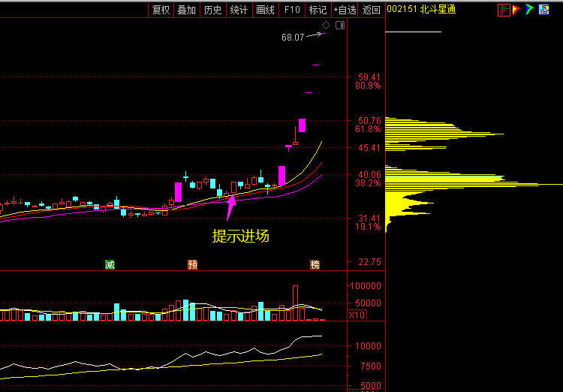Viewport: 563px width, 392px height.
Task: Click the 22.75 price axis label
Action: [x=369, y=262]
